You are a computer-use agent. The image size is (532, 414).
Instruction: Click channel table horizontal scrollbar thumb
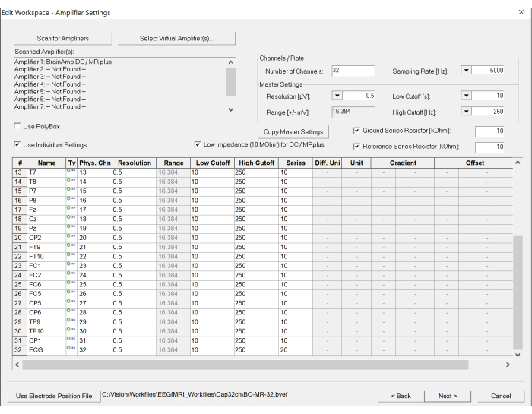click(x=245, y=365)
